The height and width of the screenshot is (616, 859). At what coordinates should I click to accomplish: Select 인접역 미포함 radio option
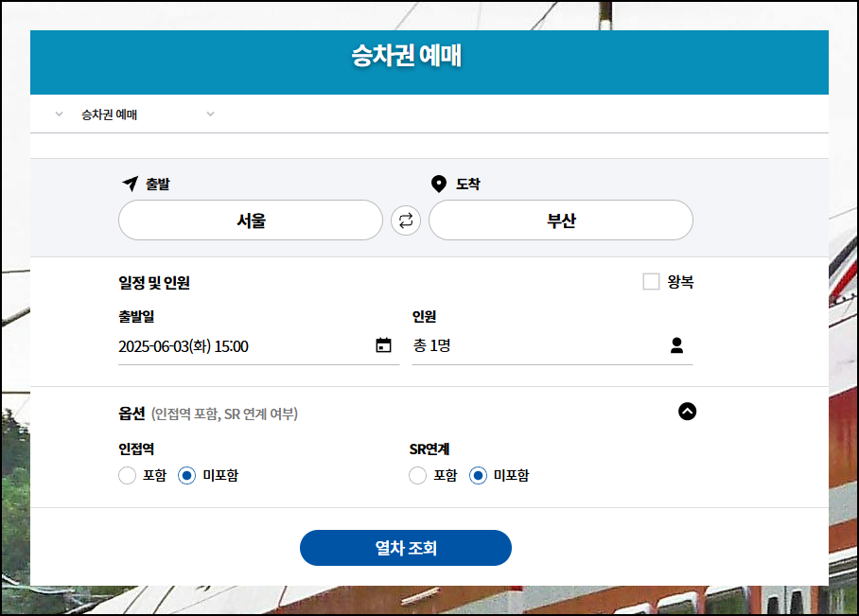pos(186,475)
